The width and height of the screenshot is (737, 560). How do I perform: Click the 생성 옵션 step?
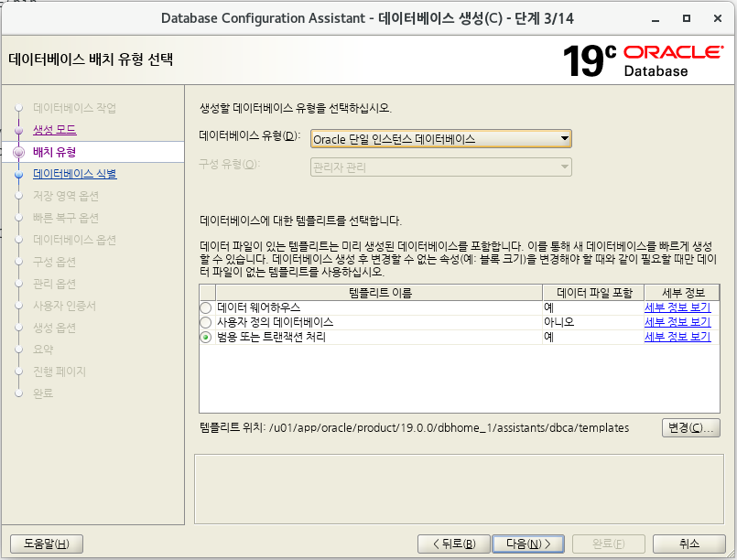tap(55, 328)
